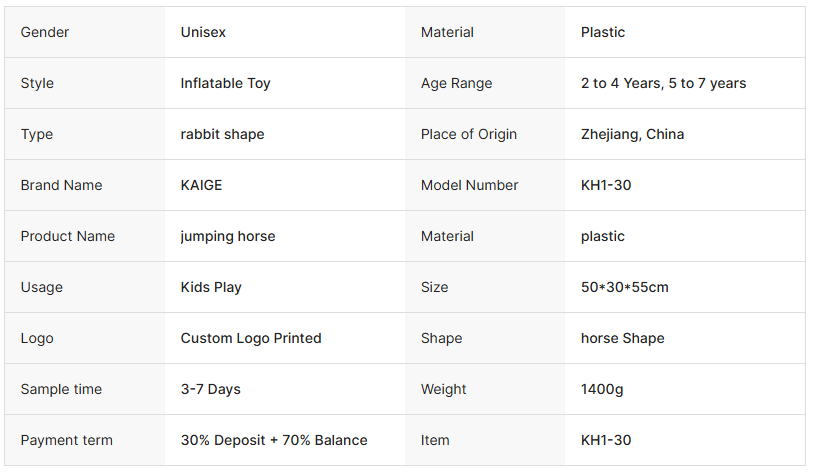Select the '1400g' weight value
The height and width of the screenshot is (472, 814).
601,390
